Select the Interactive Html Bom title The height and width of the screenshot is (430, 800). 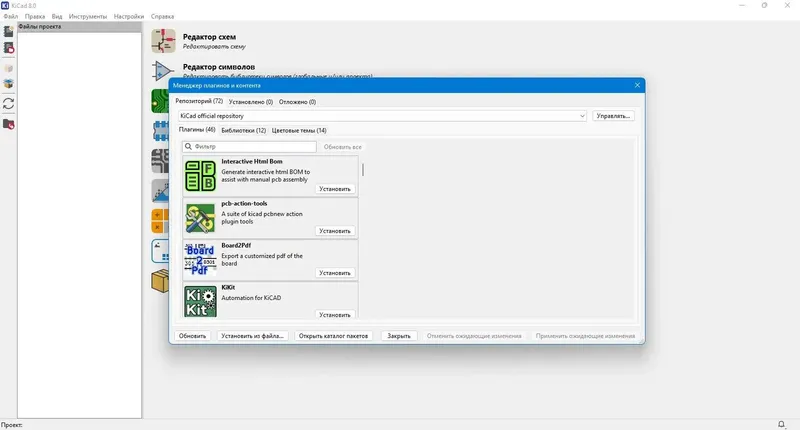coord(252,161)
